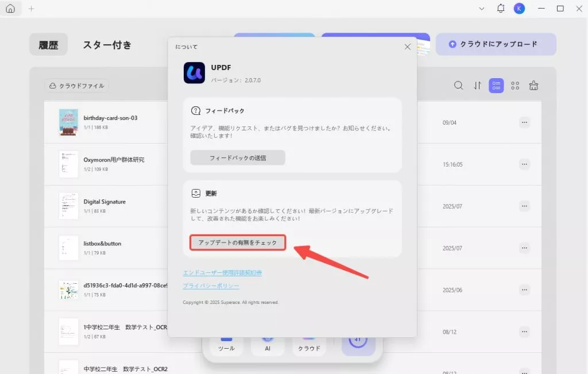Viewport: 588px width, 374px height.
Task: Open the notifications bell
Action: pos(501,8)
